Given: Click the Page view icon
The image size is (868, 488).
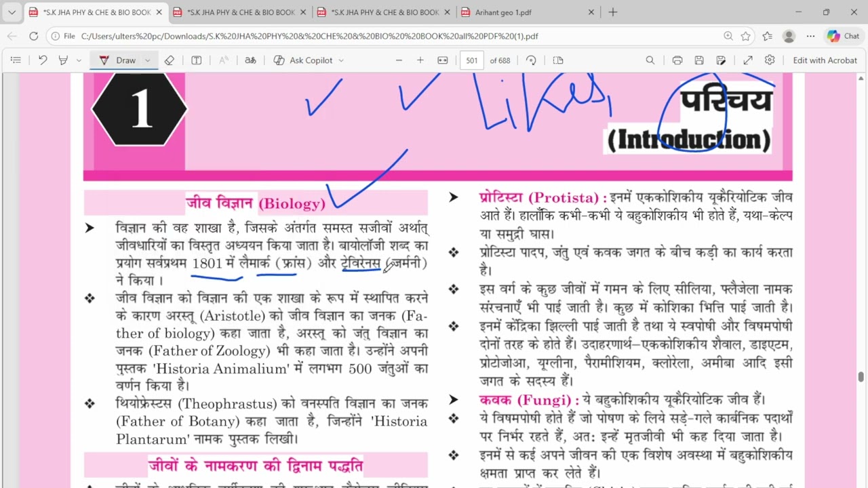Looking at the screenshot, I should (x=558, y=60).
